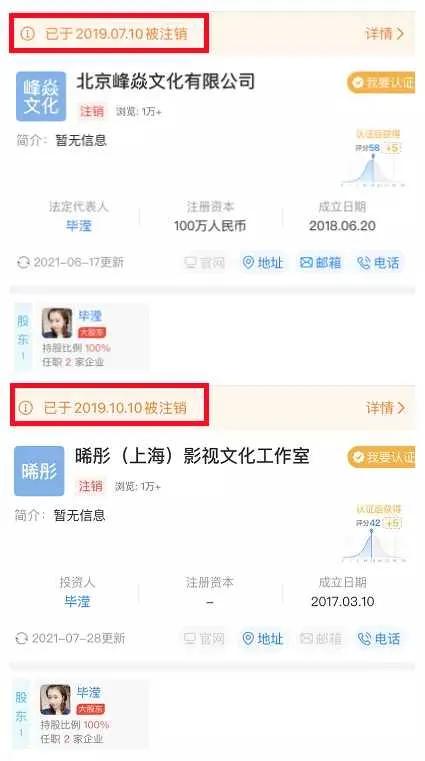Tap the 峰焱文化 company logo
Image resolution: width=425 pixels, height=761 pixels.
[x=41, y=96]
